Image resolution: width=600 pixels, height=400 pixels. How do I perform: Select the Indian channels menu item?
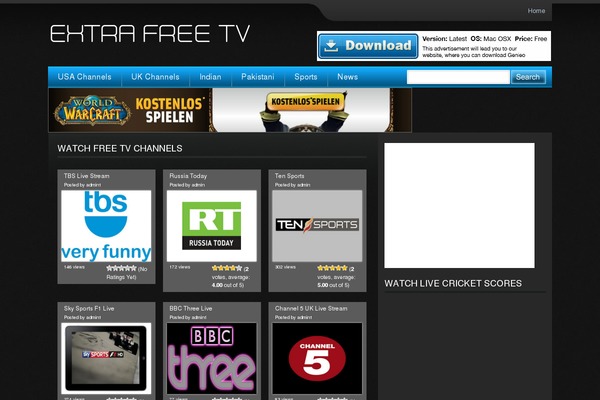point(210,77)
